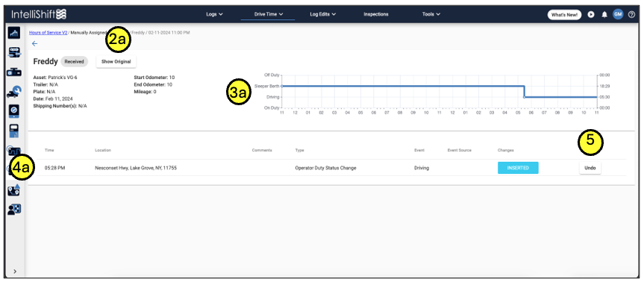644x285 pixels.
Task: Click the Operator Duty Status Change cell
Action: pyautogui.click(x=325, y=168)
